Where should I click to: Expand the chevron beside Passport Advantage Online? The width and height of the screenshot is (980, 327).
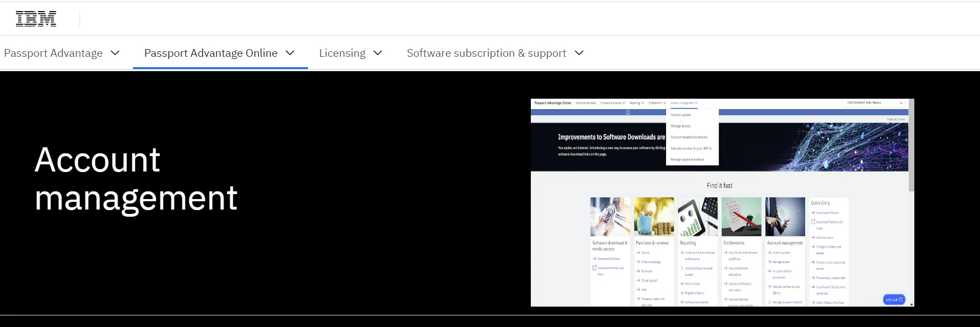(x=290, y=53)
